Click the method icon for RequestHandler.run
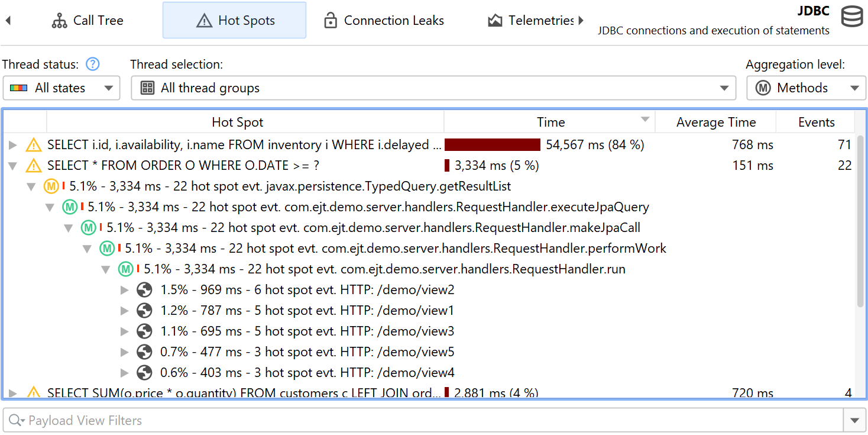Screen dimensions: 868x435 pos(125,269)
